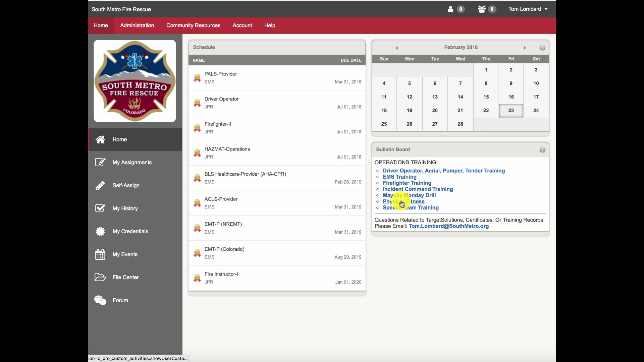
Task: Click the group users notification icon
Action: pyautogui.click(x=482, y=9)
